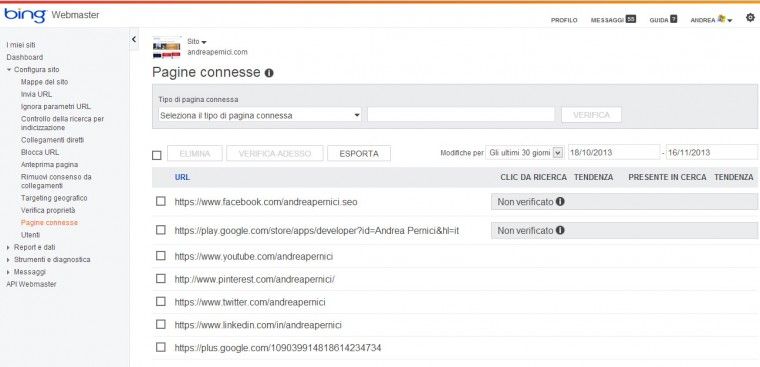760x367 pixels.
Task: Open Anteprima pagina
Action: (49, 165)
